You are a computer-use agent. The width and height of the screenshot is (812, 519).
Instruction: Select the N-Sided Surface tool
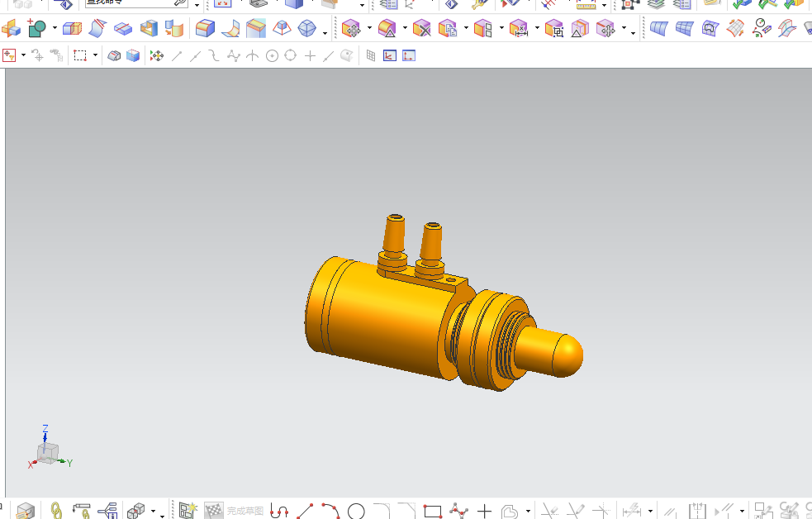point(710,28)
